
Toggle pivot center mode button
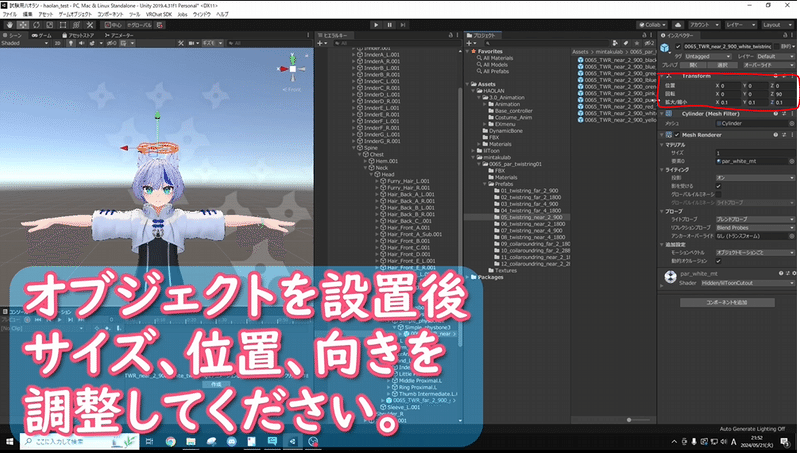(113, 24)
